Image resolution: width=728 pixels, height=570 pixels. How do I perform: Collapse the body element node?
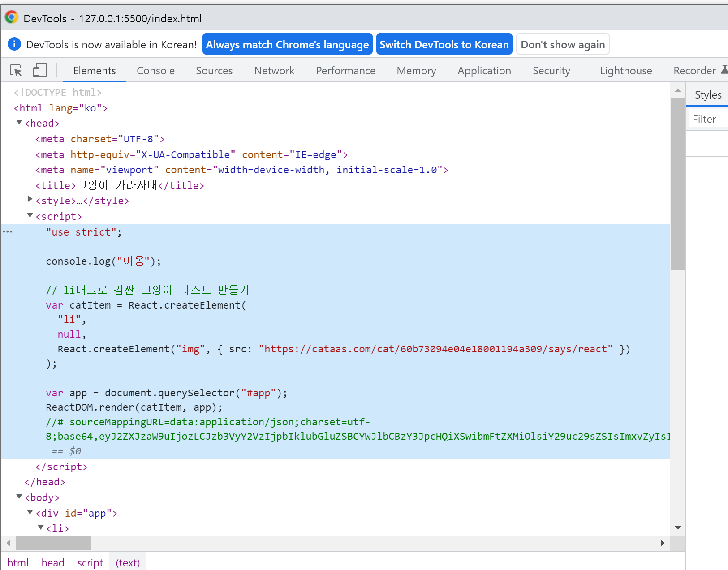pyautogui.click(x=19, y=496)
